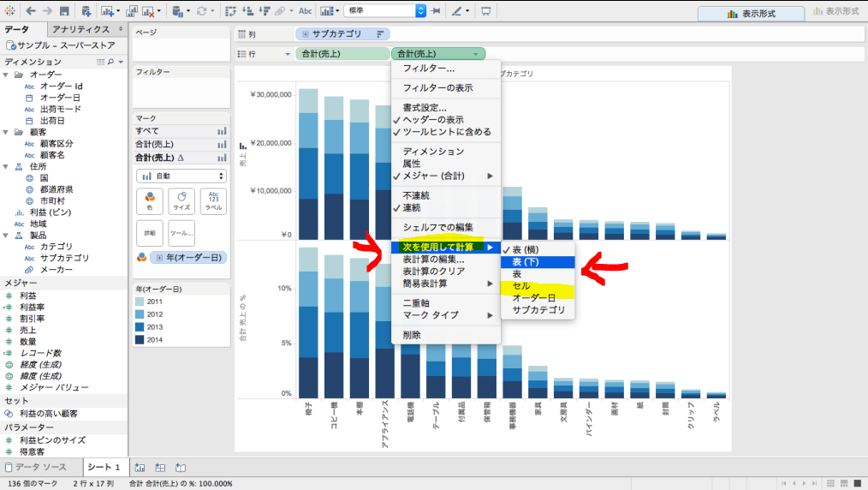This screenshot has width=868, height=490.
Task: Click the 売上 measure in data pane
Action: (27, 330)
